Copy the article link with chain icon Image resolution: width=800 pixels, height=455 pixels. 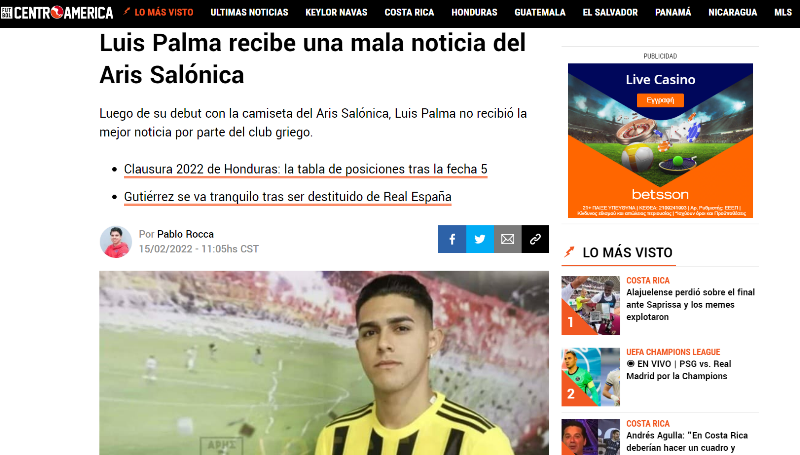point(535,239)
